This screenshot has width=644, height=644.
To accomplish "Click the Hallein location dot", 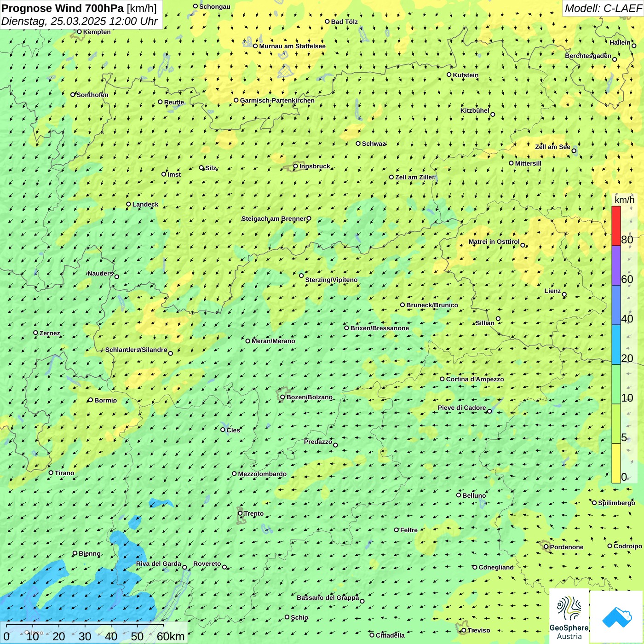I will [x=634, y=46].
